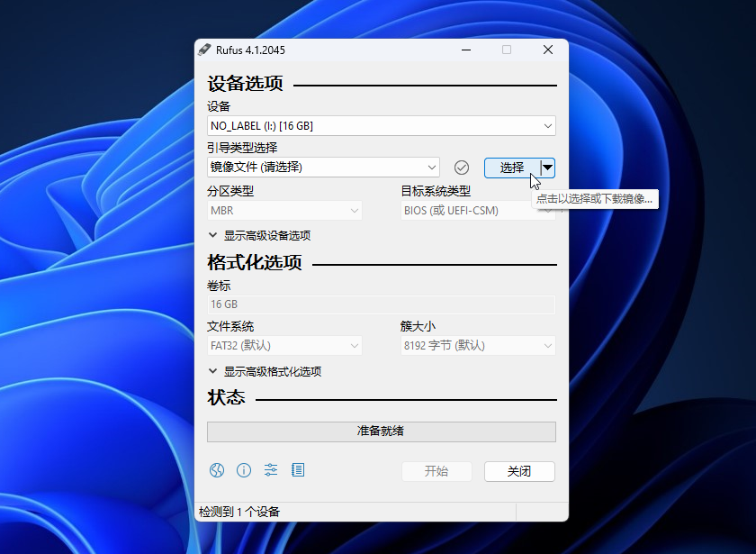Click the checksum checkmark circle icon

[x=462, y=168]
